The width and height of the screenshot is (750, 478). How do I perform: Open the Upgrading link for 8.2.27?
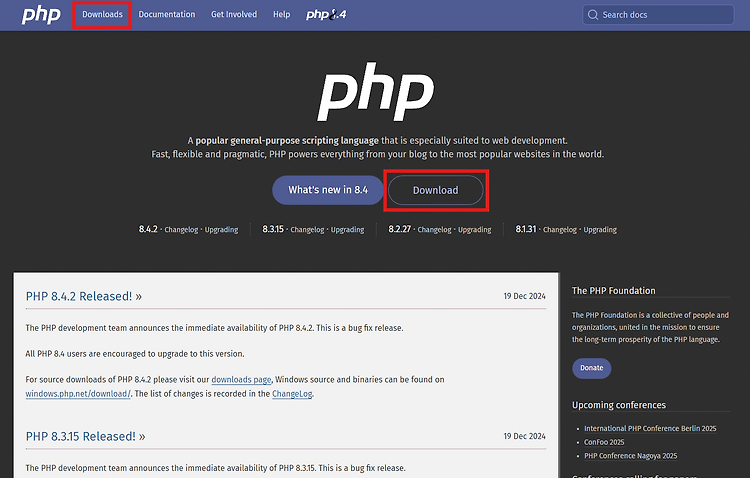(x=474, y=230)
